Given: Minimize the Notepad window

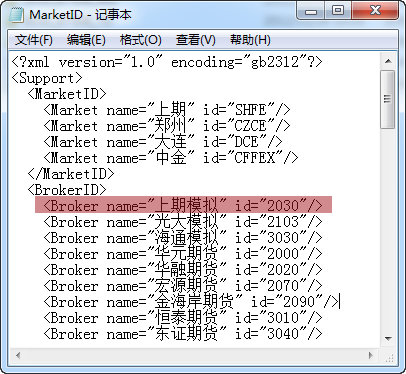Looking at the screenshot, I should [x=311, y=11].
